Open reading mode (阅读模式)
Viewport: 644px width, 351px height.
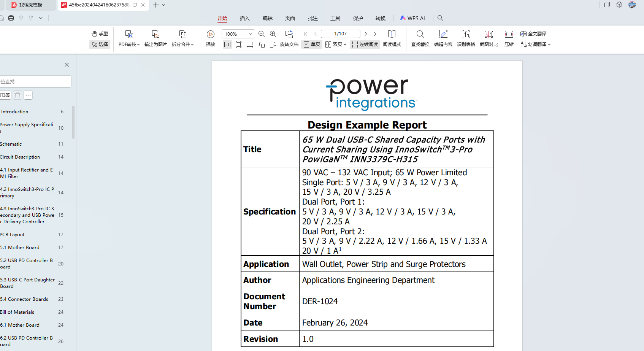392,39
